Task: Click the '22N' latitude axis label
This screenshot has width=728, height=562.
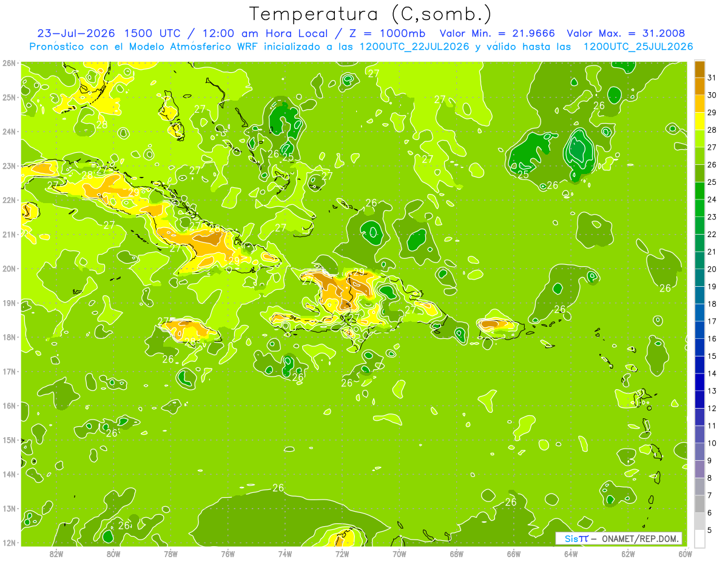Action: point(10,200)
